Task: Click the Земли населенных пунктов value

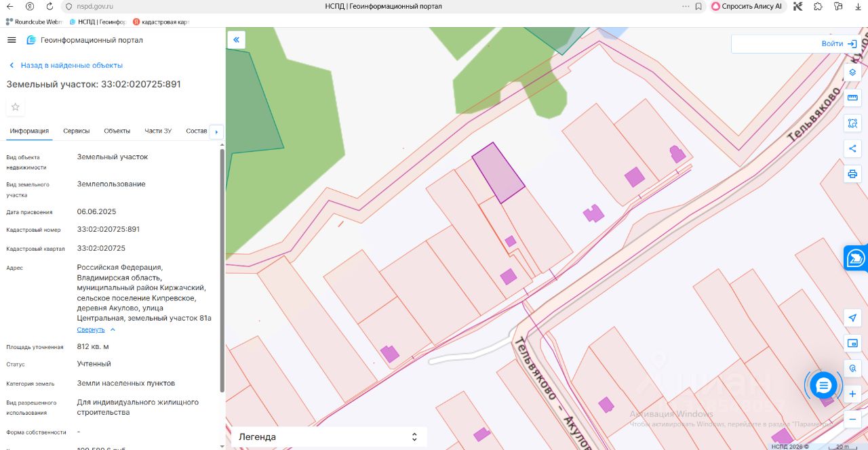Action: 126,383
